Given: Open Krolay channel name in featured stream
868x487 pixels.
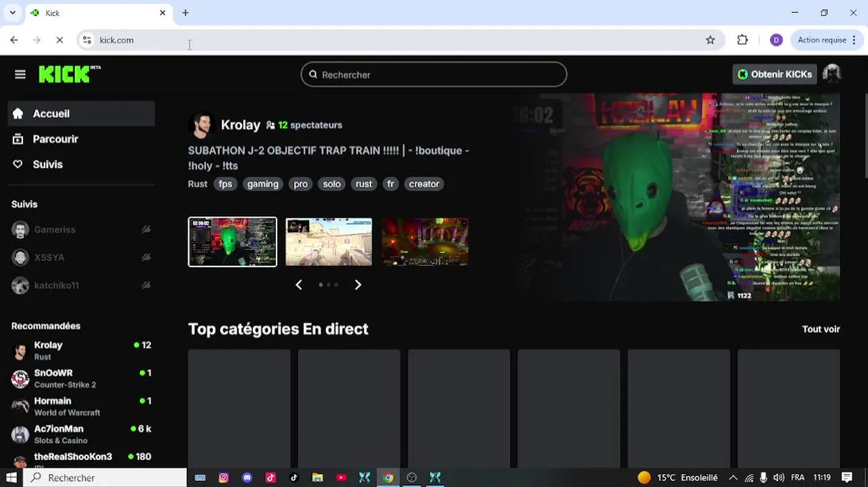Looking at the screenshot, I should tap(241, 125).
